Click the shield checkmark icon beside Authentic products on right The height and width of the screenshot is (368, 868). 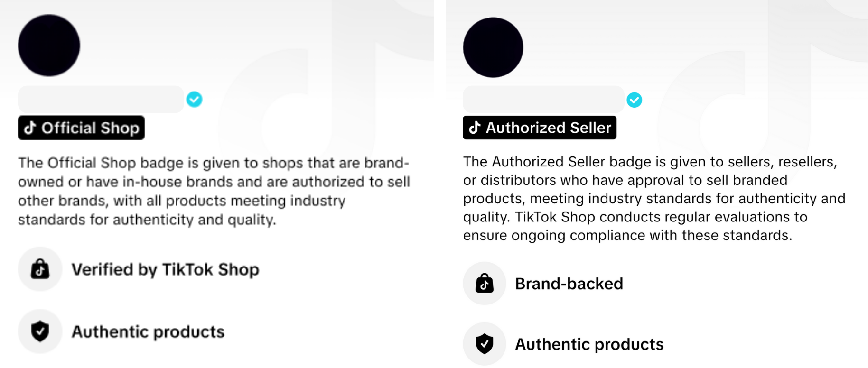tap(484, 344)
